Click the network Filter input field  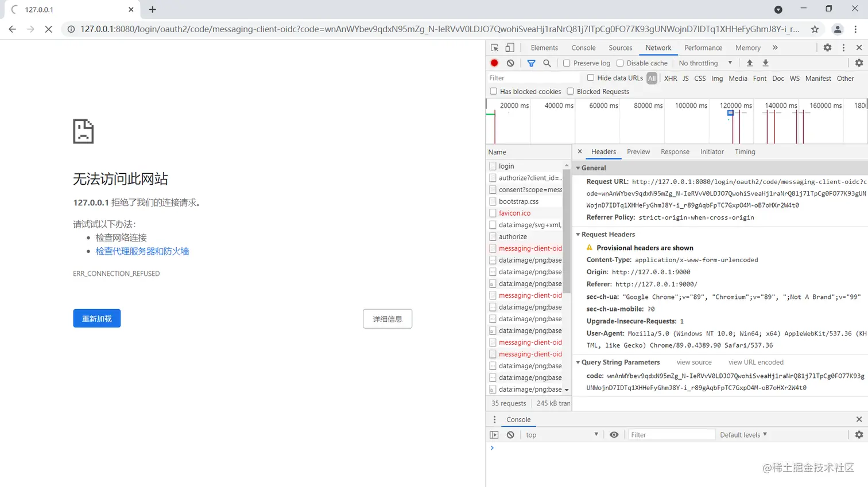[533, 78]
